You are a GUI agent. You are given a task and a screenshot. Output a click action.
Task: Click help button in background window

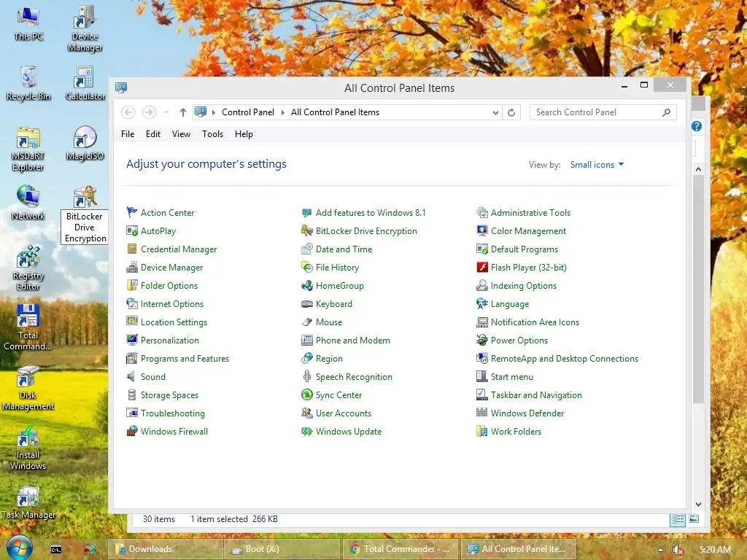click(x=697, y=126)
